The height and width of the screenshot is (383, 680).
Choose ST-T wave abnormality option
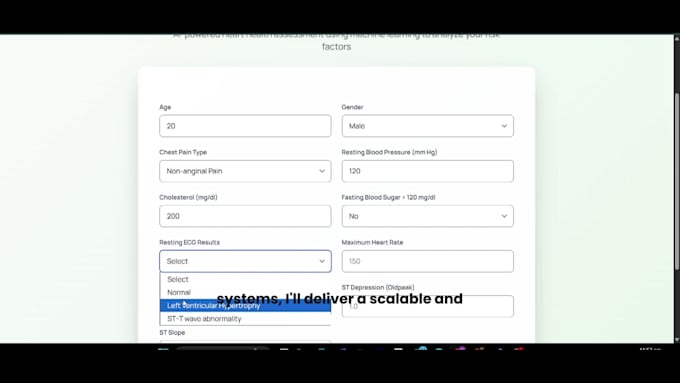click(x=245, y=318)
